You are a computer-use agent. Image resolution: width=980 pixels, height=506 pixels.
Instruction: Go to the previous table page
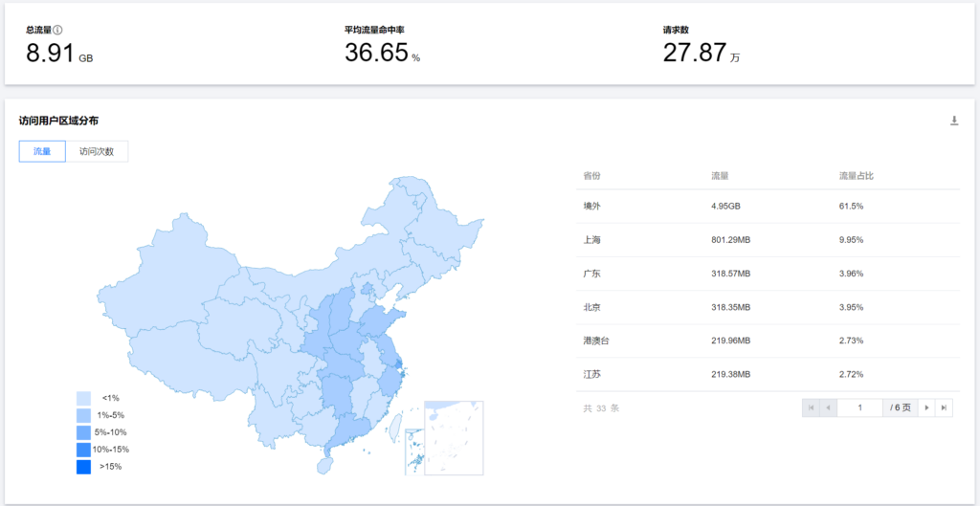829,407
